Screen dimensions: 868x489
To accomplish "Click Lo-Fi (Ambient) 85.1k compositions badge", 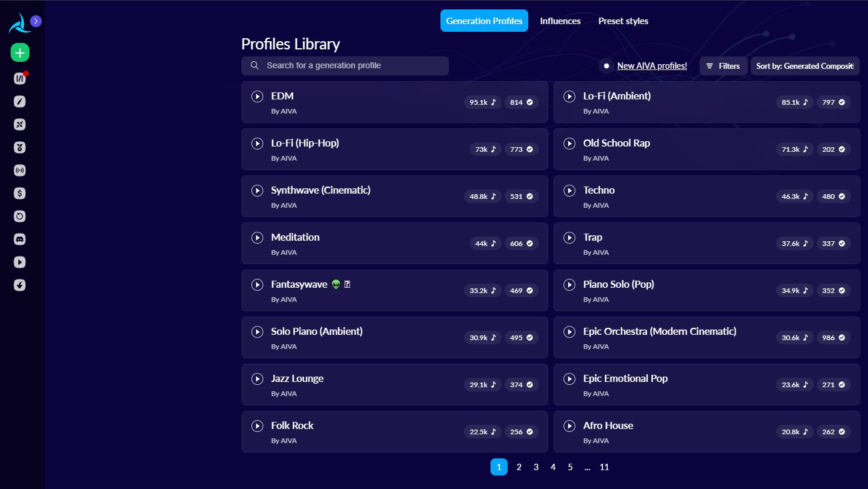I will (795, 102).
